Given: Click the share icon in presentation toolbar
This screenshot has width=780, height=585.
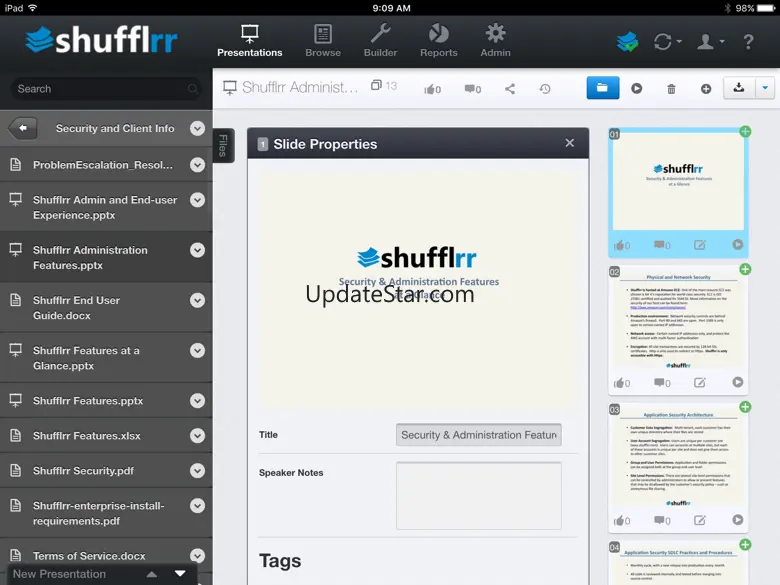Looking at the screenshot, I should (x=510, y=89).
